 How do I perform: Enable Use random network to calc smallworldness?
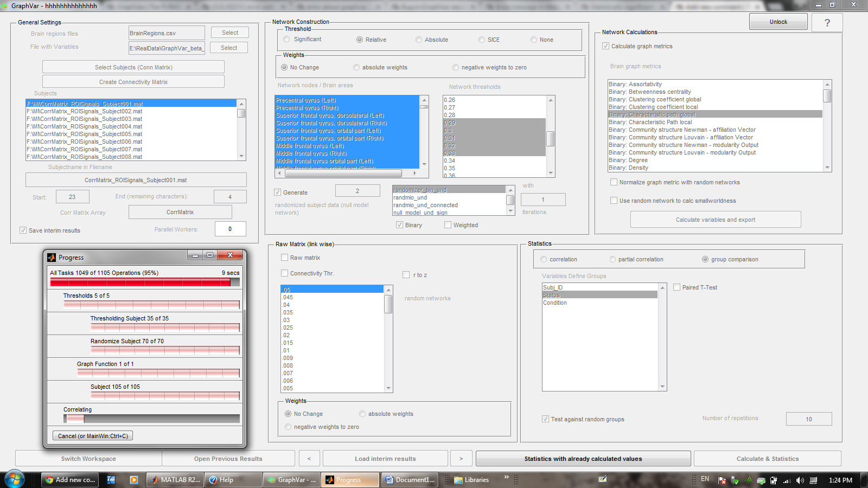614,201
